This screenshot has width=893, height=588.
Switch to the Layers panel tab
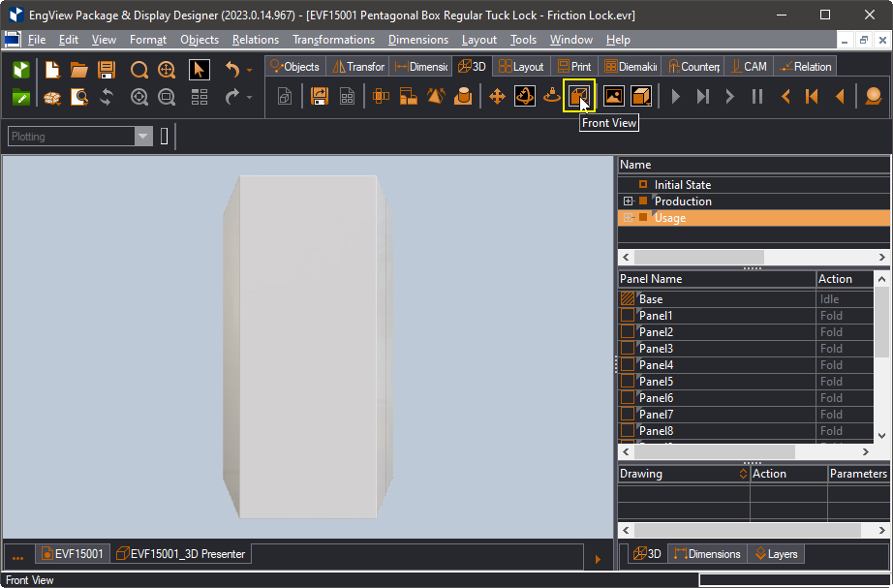click(776, 554)
